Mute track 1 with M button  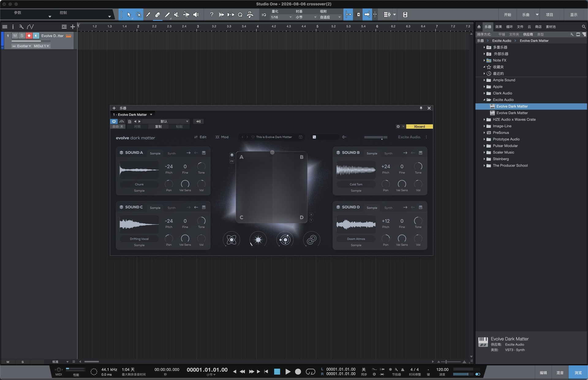pos(15,36)
